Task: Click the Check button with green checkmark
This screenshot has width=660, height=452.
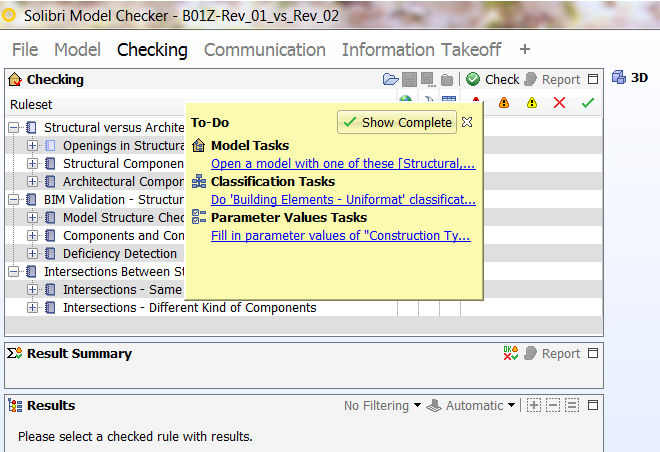Action: (x=492, y=79)
